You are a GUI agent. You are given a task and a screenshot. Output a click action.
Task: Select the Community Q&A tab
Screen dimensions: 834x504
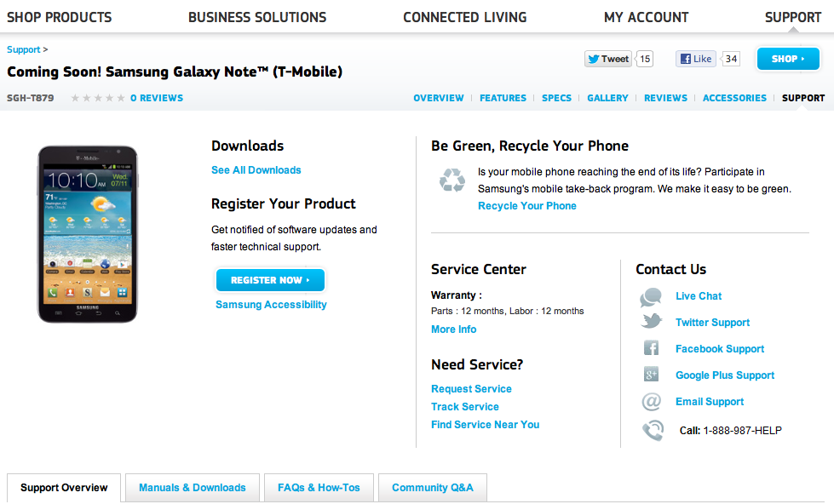[432, 488]
